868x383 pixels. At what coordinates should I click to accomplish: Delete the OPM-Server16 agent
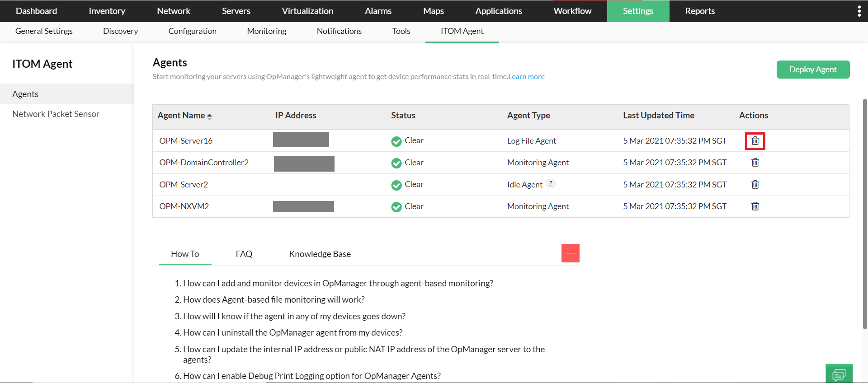(x=755, y=141)
